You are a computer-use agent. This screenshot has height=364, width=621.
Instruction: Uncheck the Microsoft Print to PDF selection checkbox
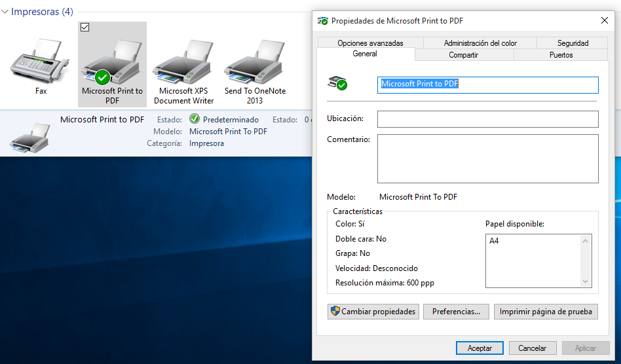pos(85,27)
